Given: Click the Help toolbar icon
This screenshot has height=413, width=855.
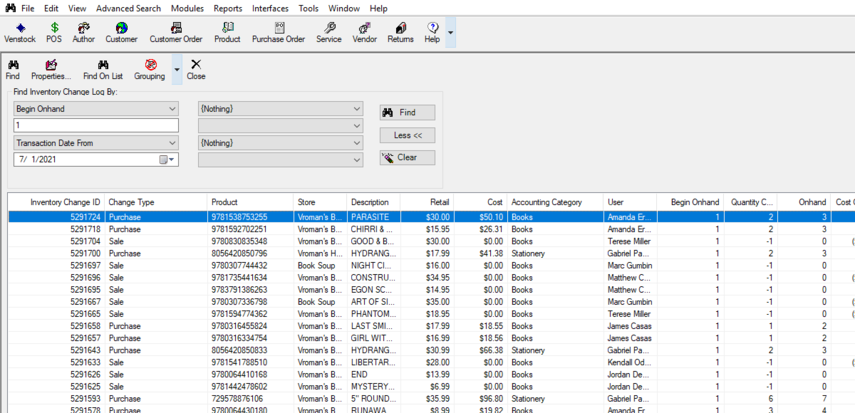Looking at the screenshot, I should (432, 33).
